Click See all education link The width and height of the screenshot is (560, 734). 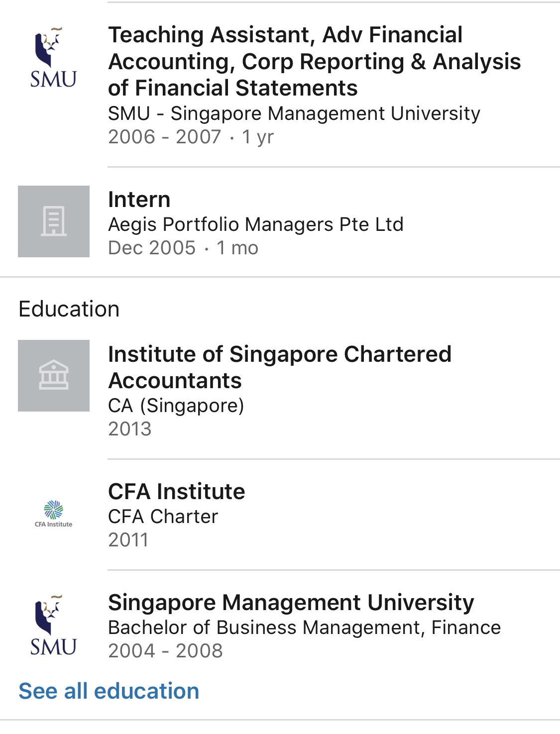(109, 691)
